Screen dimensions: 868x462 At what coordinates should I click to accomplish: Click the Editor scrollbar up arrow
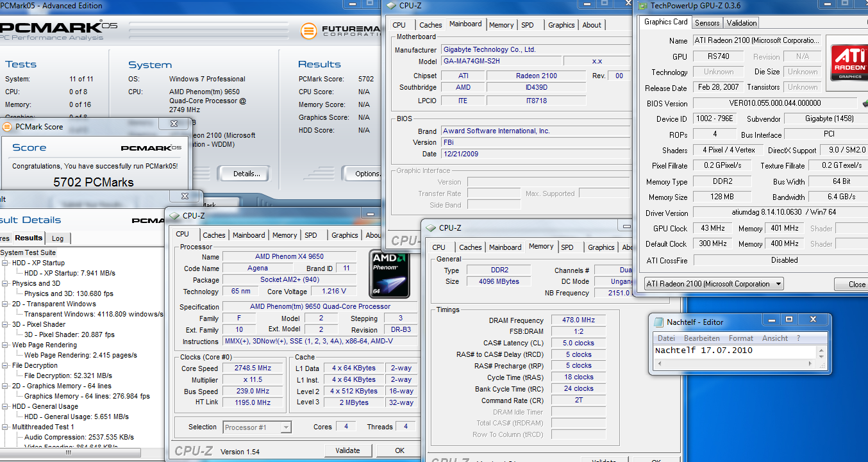(822, 350)
